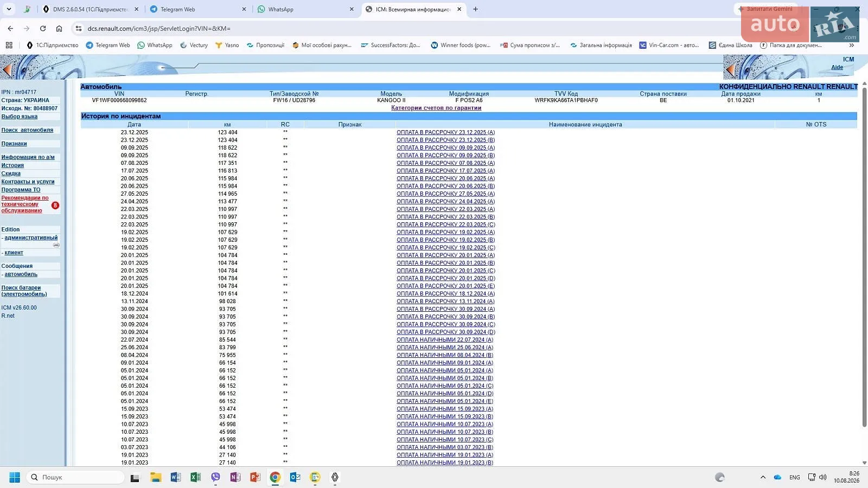Open incident ОПЛАТА В РАССРОЧКУ 18.12.2024 (A)
This screenshot has height=488, width=868.
click(x=445, y=294)
